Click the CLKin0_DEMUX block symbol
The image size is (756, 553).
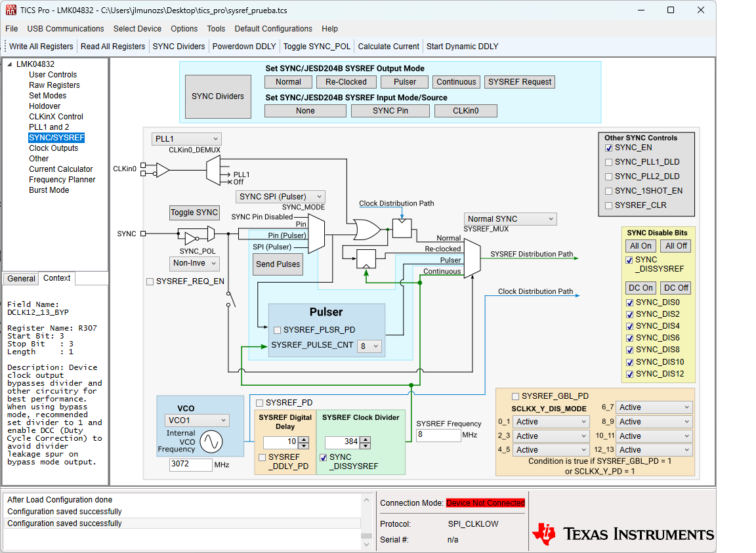pyautogui.click(x=213, y=170)
